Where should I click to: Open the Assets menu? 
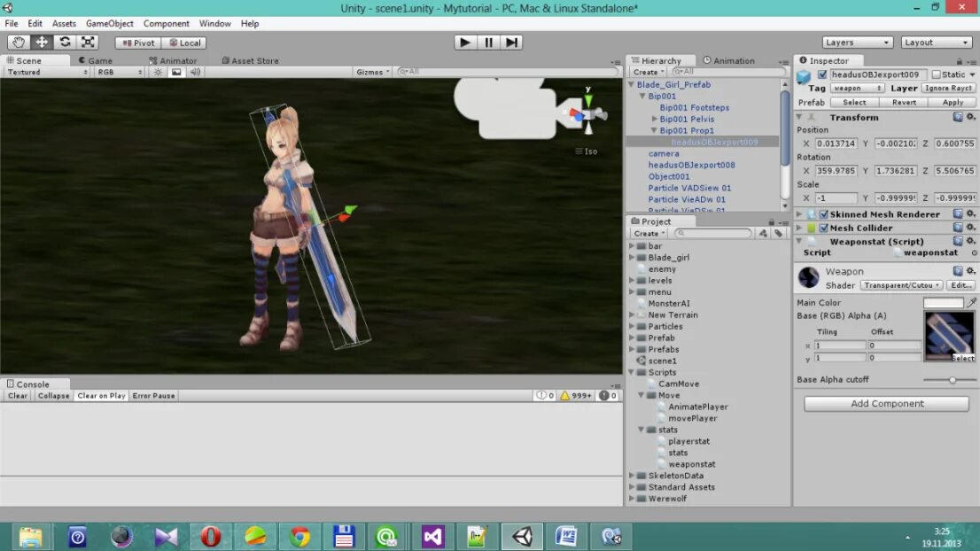(64, 23)
